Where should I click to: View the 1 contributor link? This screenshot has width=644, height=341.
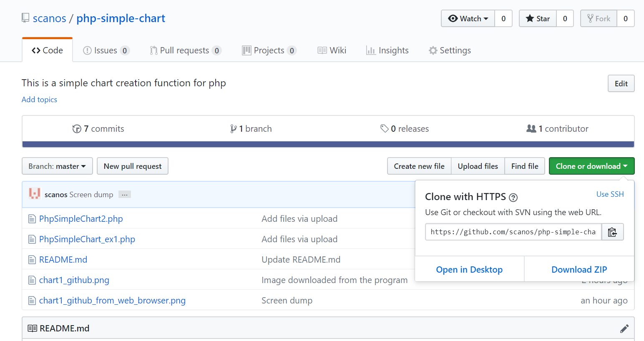pos(558,129)
